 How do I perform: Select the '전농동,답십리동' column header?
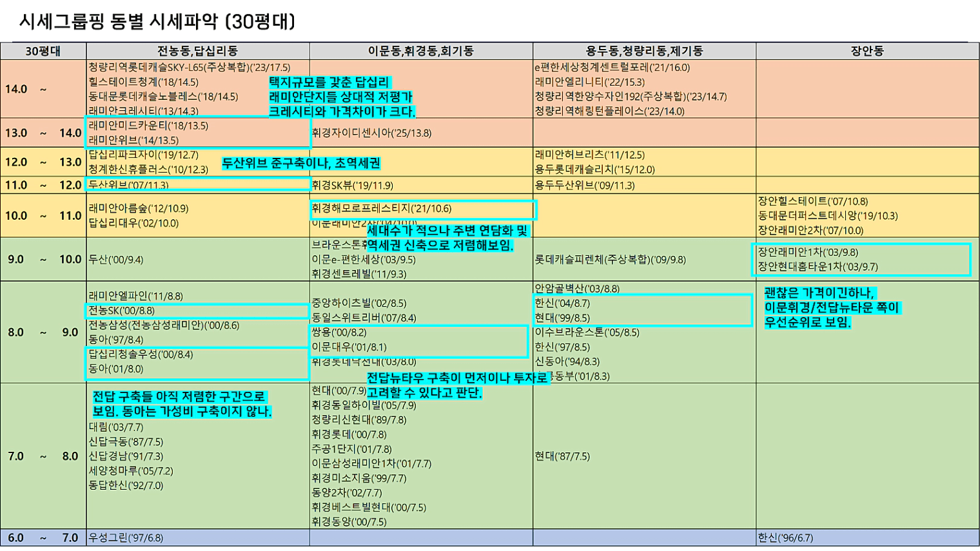198,51
